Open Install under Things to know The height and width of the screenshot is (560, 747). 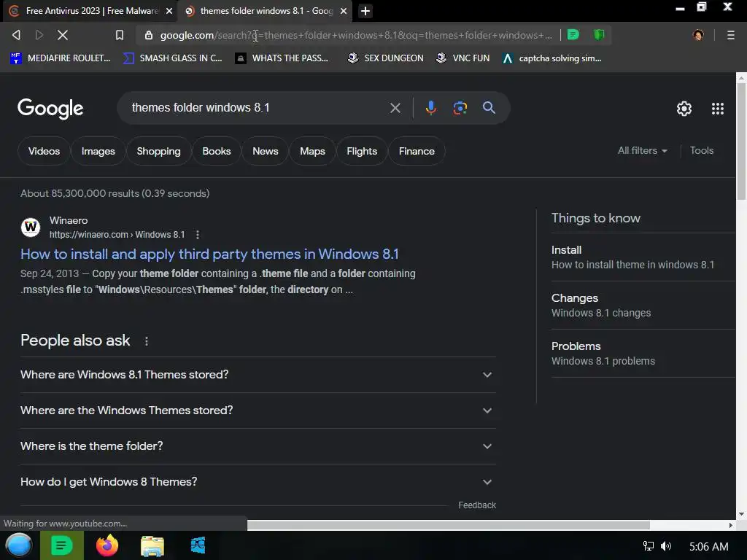point(643,257)
